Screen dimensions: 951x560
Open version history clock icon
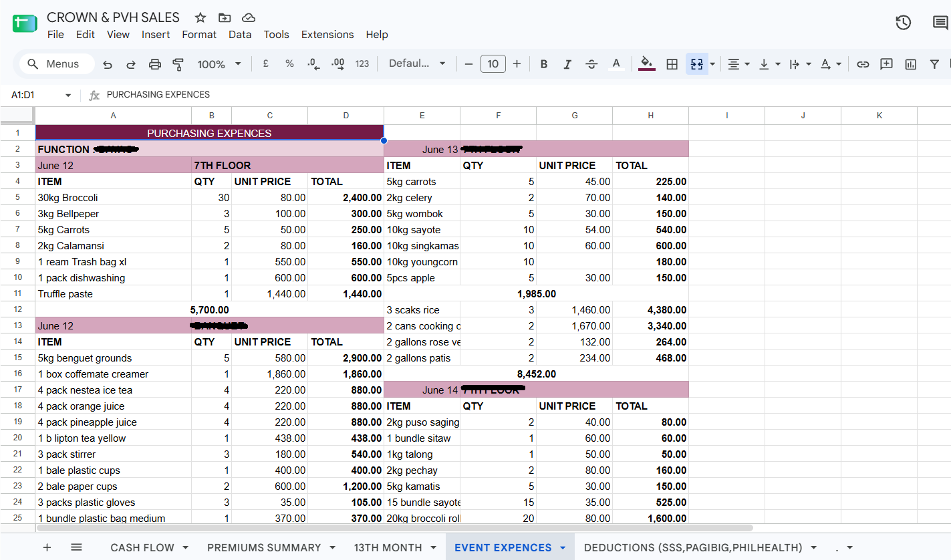pyautogui.click(x=903, y=23)
